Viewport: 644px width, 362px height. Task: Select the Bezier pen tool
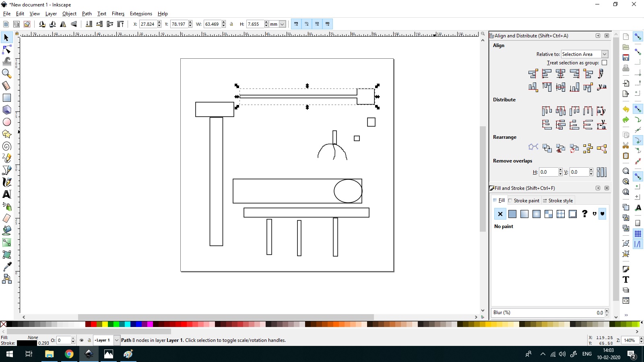pyautogui.click(x=6, y=170)
